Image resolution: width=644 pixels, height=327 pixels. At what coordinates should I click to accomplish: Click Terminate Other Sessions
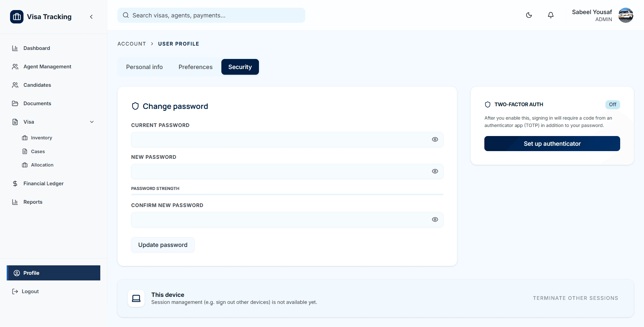click(576, 298)
